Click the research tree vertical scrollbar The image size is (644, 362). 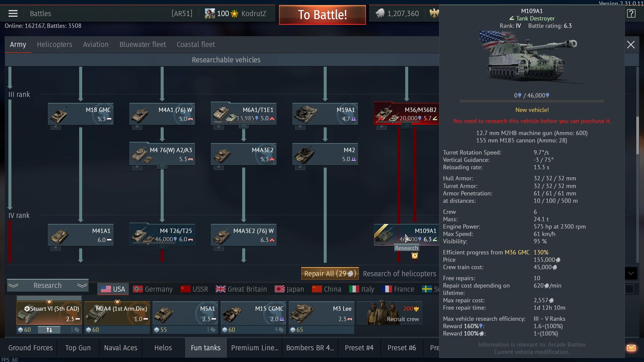[x=638, y=135]
